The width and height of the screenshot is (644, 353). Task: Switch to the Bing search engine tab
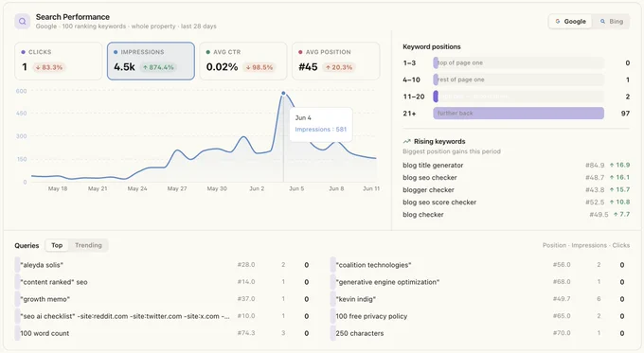612,22
